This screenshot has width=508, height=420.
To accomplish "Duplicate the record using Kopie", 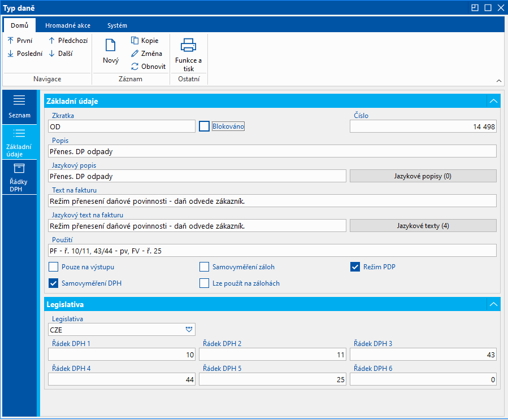I will coord(145,41).
